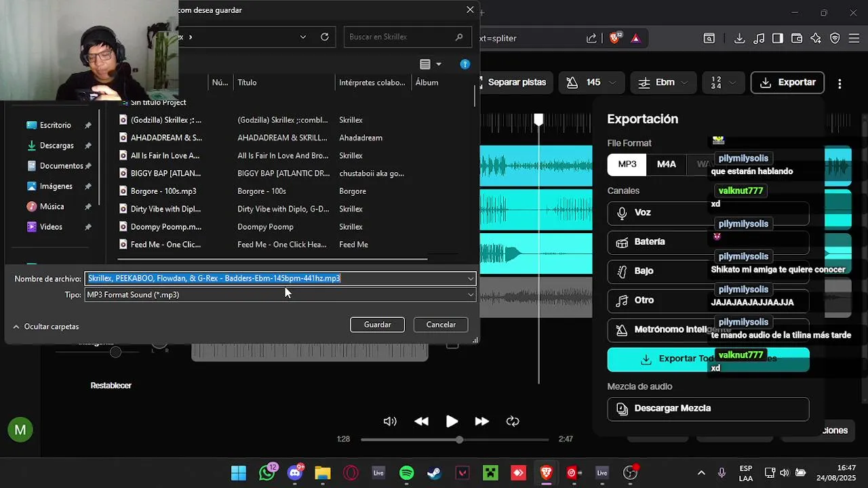868x488 pixels.
Task: Click the Separar pistas button
Action: 513,83
